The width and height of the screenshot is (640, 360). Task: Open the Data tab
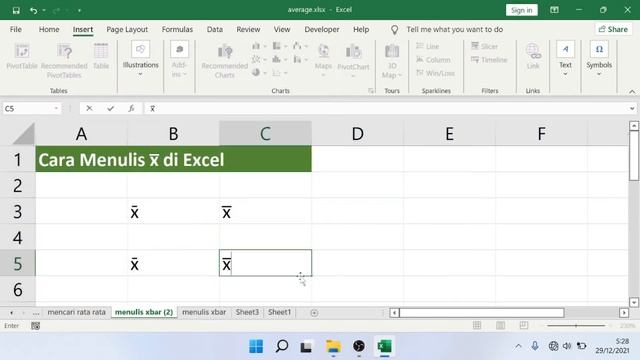pyautogui.click(x=215, y=29)
